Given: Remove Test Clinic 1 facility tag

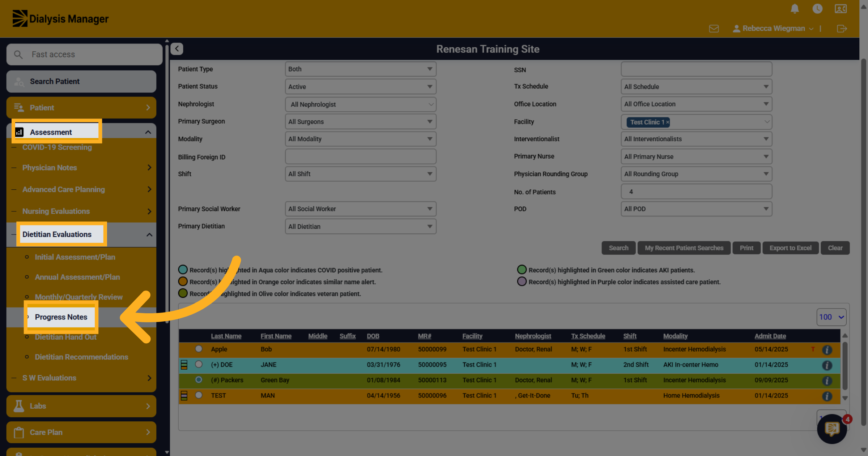Looking at the screenshot, I should 668,122.
